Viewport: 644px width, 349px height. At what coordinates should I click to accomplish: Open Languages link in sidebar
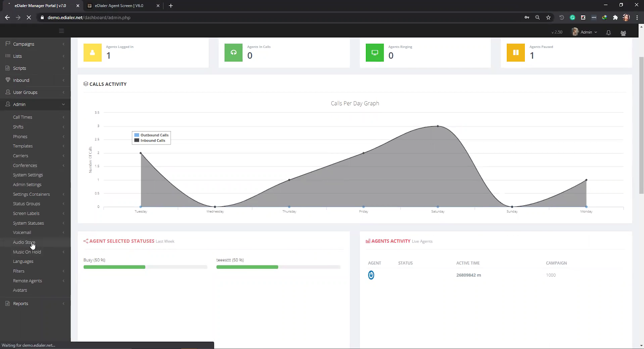23,261
